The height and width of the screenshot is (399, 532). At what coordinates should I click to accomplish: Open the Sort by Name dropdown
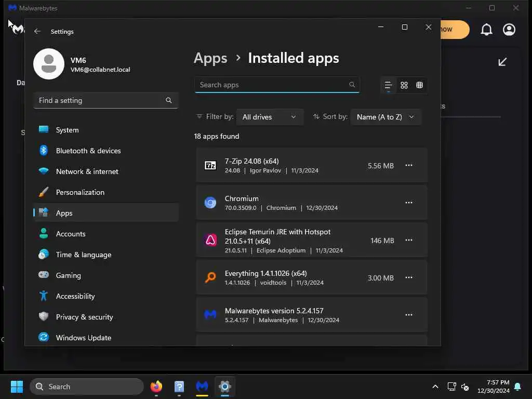point(385,117)
